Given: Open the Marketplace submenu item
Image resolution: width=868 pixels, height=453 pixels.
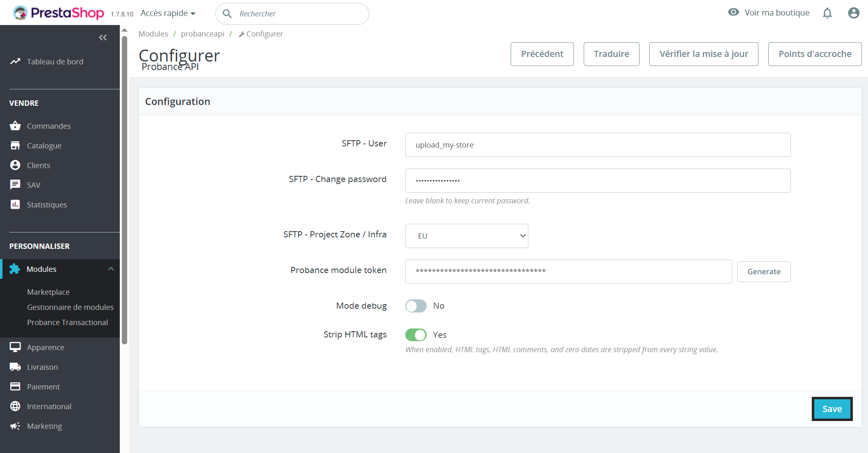Looking at the screenshot, I should [x=48, y=292].
